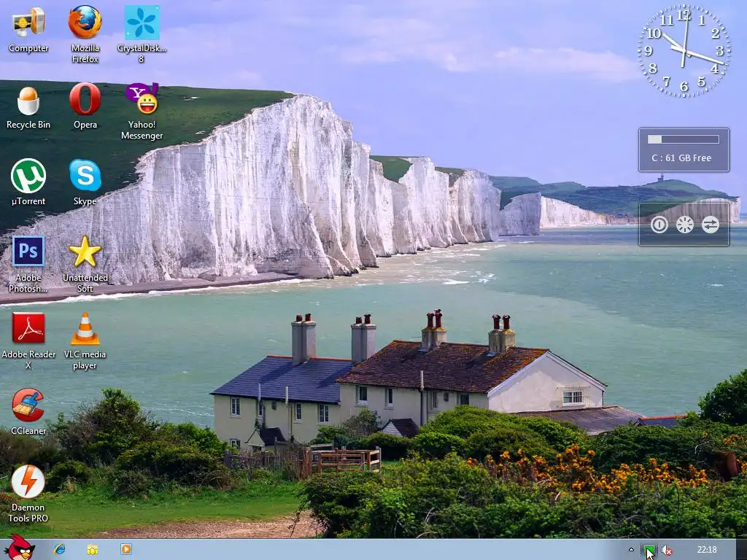
Task: Click the Show desktop strip
Action: click(741, 550)
